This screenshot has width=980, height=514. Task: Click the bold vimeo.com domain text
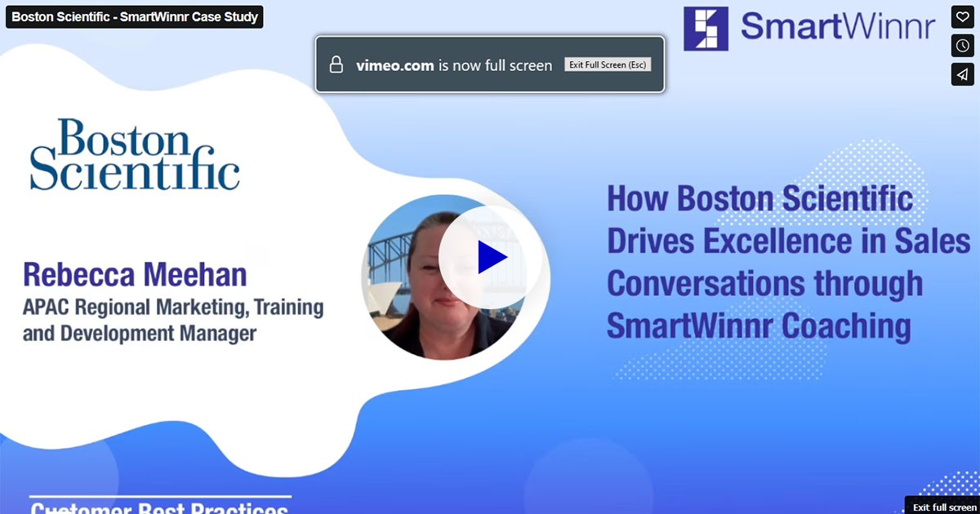(x=395, y=65)
